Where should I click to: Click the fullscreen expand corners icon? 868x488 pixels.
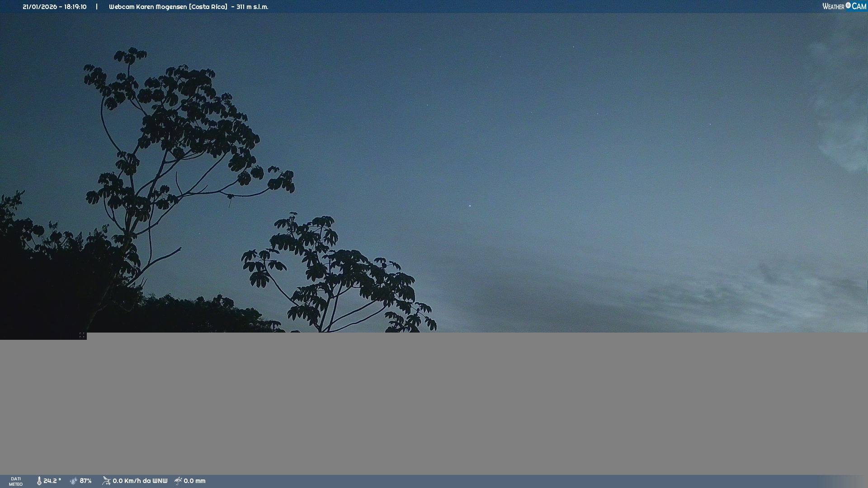click(x=82, y=336)
